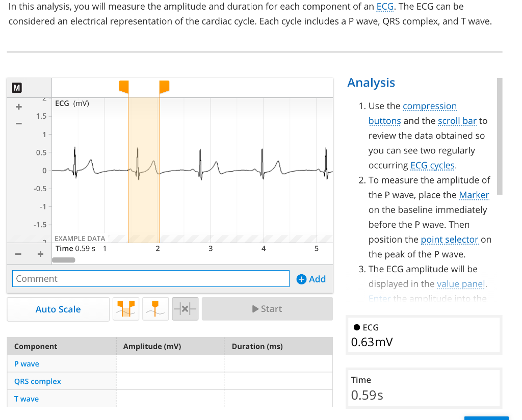Select the region selector tool icon
522x420 pixels.
pos(126,309)
